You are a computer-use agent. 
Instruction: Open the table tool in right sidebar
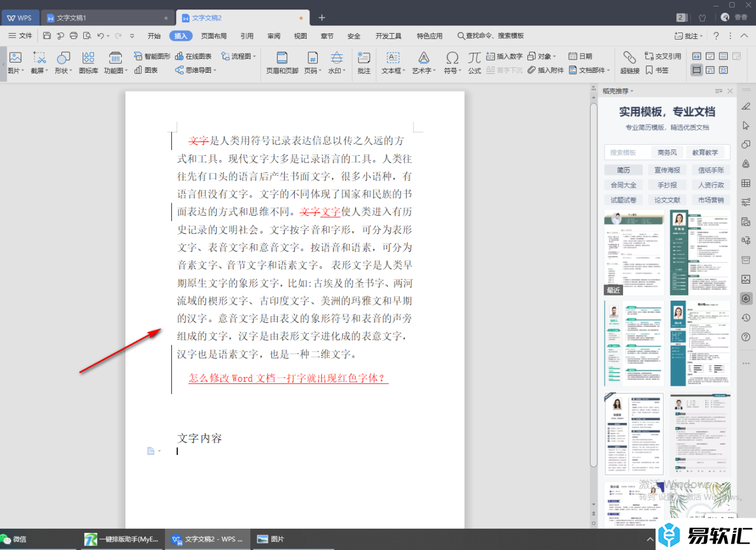(746, 183)
